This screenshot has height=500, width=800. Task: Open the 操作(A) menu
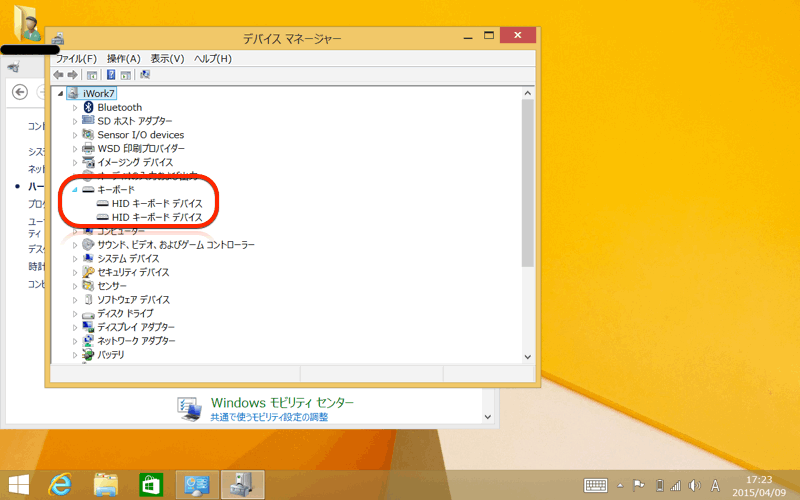pos(124,59)
